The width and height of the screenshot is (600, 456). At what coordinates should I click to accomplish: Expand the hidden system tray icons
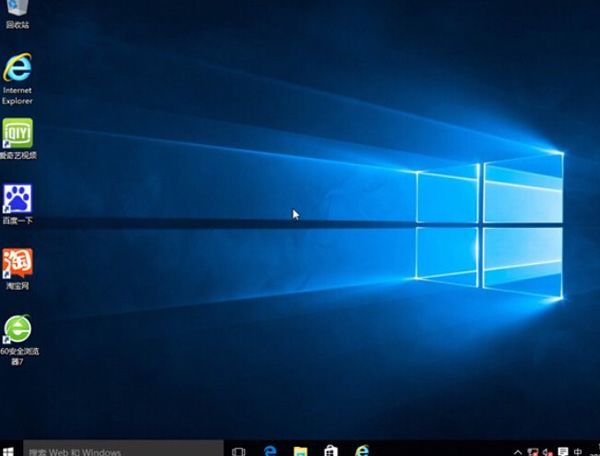pyautogui.click(x=517, y=452)
